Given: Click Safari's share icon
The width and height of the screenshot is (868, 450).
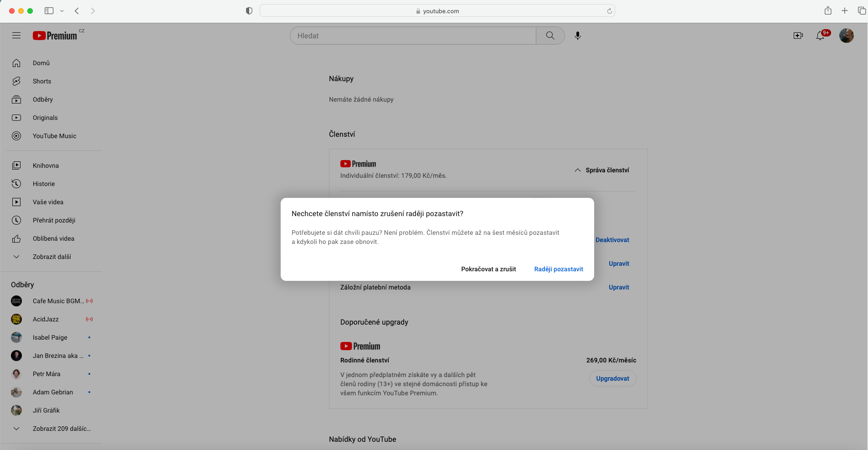Looking at the screenshot, I should (828, 11).
